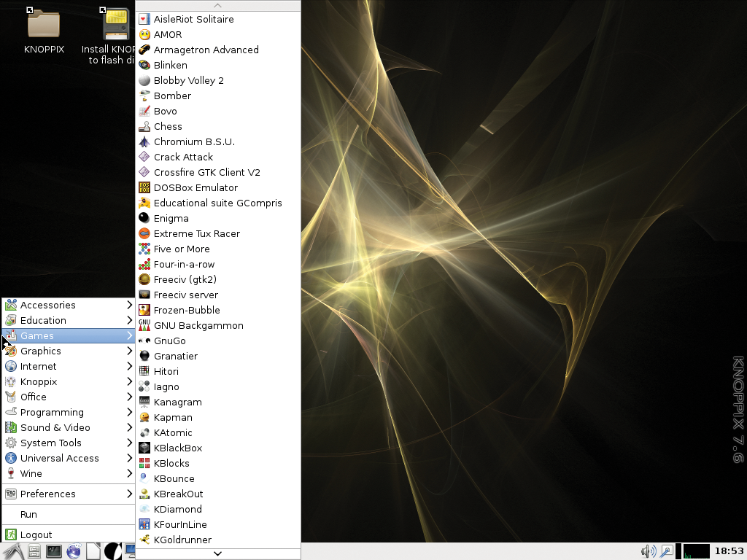The width and height of the screenshot is (747, 560).
Task: Click the KBlackBox cube icon
Action: (144, 448)
